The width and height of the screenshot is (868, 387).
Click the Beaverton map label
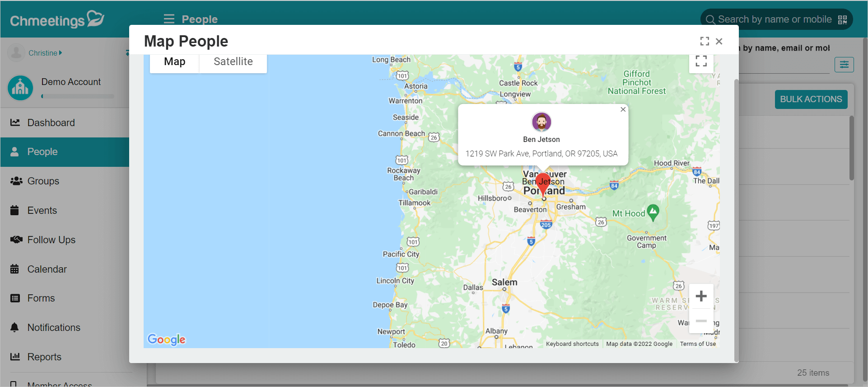[x=530, y=210]
